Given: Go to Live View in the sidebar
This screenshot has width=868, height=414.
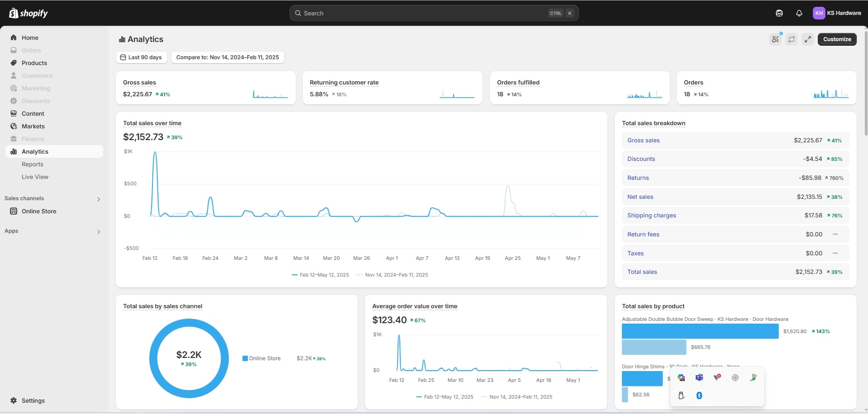Looking at the screenshot, I should (x=35, y=177).
